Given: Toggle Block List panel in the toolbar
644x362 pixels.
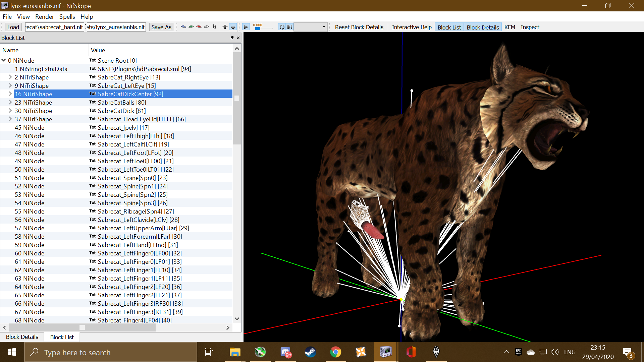Looking at the screenshot, I should 449,27.
